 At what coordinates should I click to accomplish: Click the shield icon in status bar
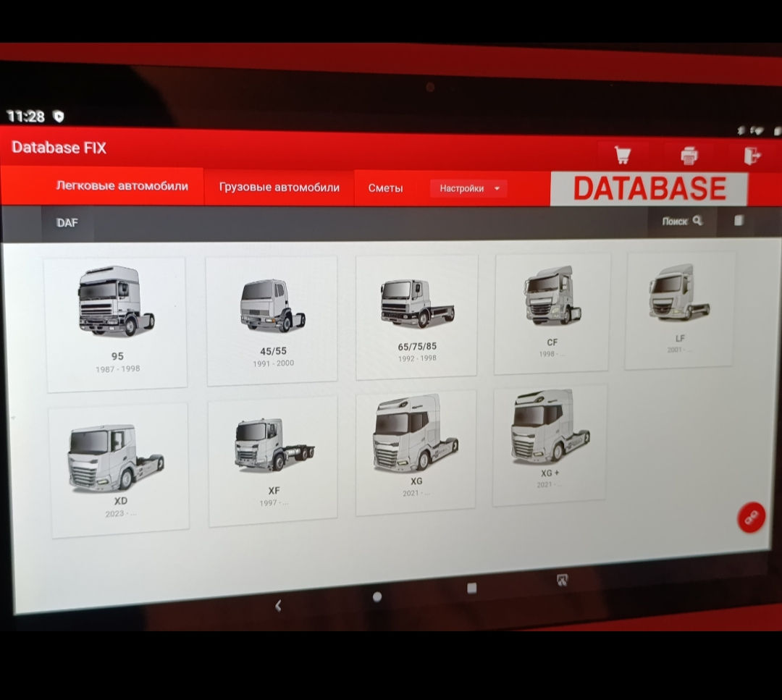click(x=59, y=117)
